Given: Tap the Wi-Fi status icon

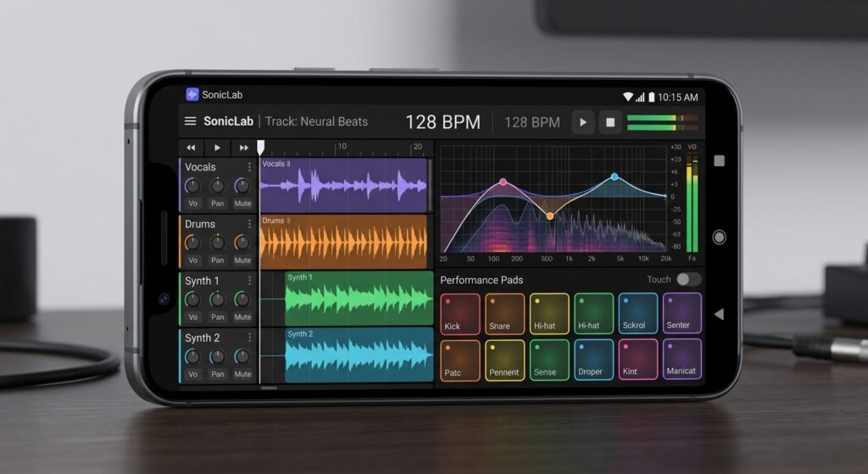Looking at the screenshot, I should (628, 97).
